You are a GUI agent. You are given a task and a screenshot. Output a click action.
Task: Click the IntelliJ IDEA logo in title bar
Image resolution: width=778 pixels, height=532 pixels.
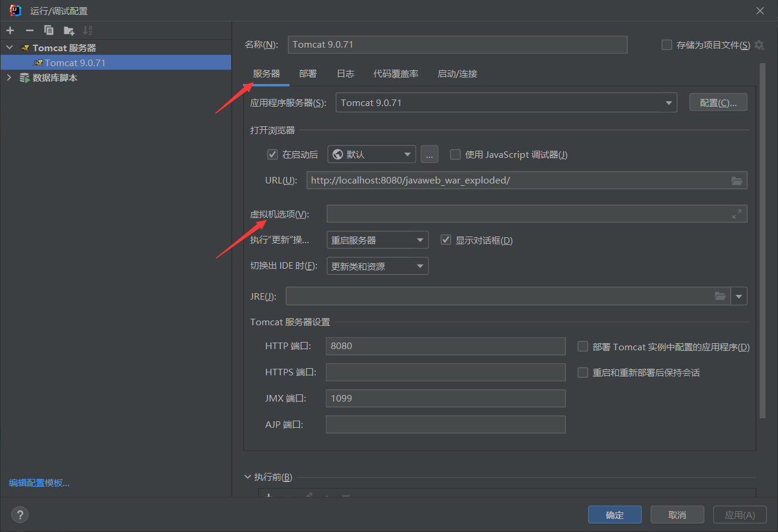point(15,10)
